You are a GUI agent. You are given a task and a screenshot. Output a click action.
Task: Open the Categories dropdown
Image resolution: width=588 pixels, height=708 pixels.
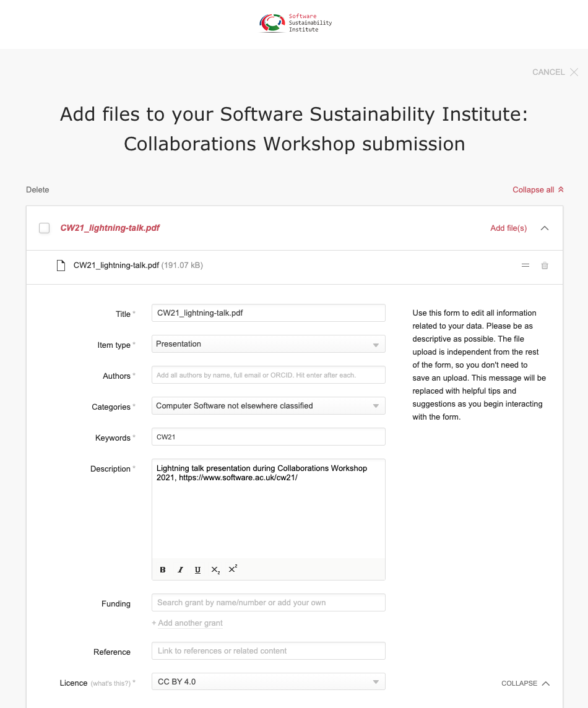click(x=268, y=406)
